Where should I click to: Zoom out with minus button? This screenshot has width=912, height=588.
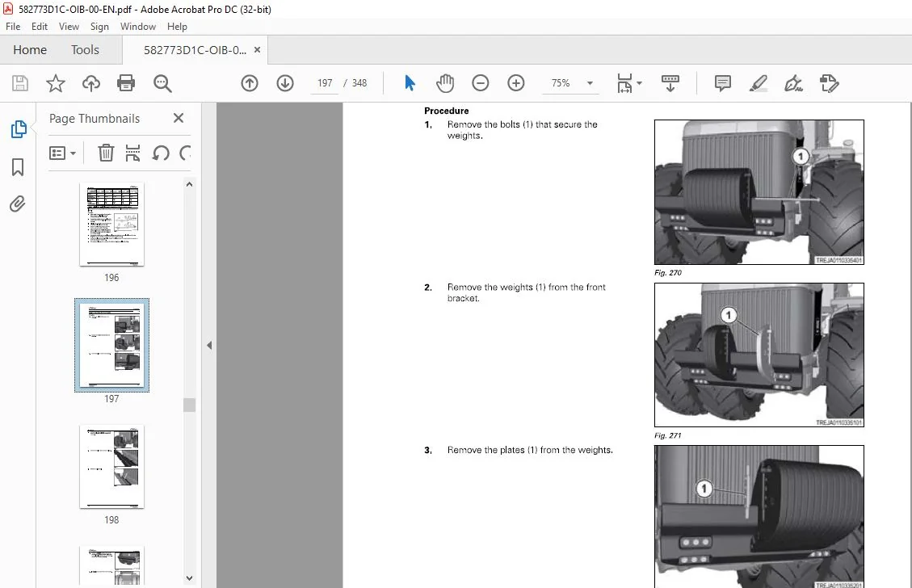tap(481, 83)
